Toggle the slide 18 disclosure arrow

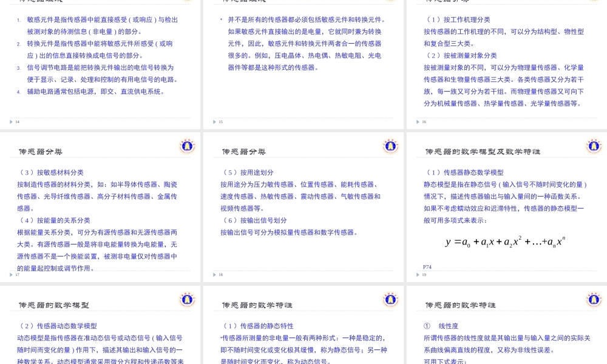coord(214,274)
